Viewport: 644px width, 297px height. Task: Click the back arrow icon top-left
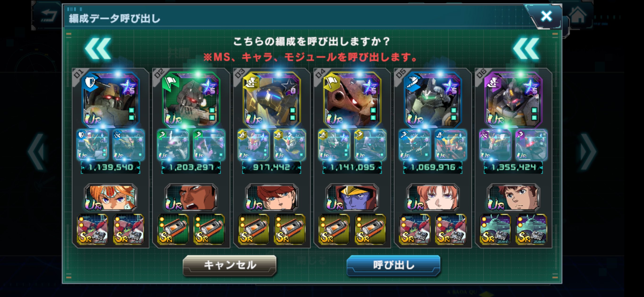(x=47, y=16)
